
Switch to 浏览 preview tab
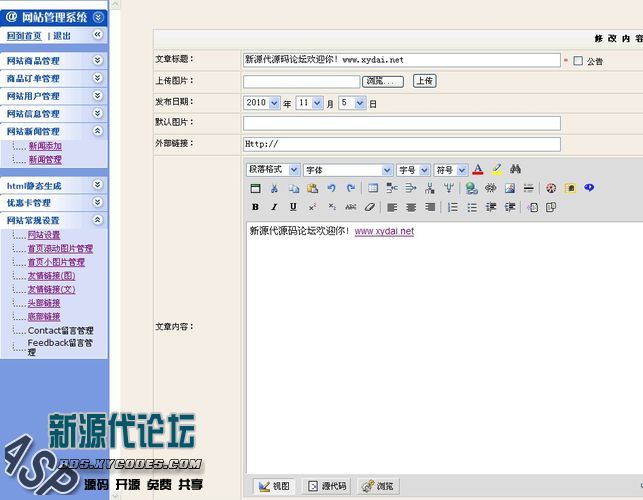coord(378,486)
